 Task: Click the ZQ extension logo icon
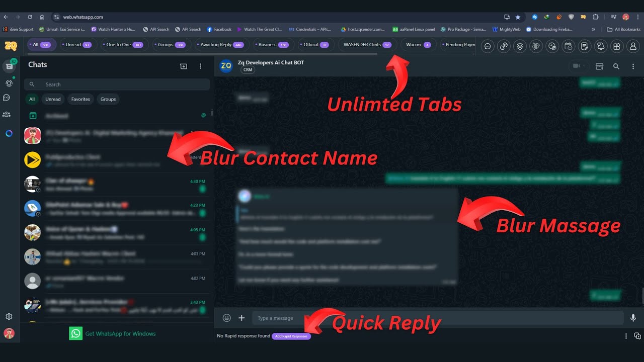(11, 46)
